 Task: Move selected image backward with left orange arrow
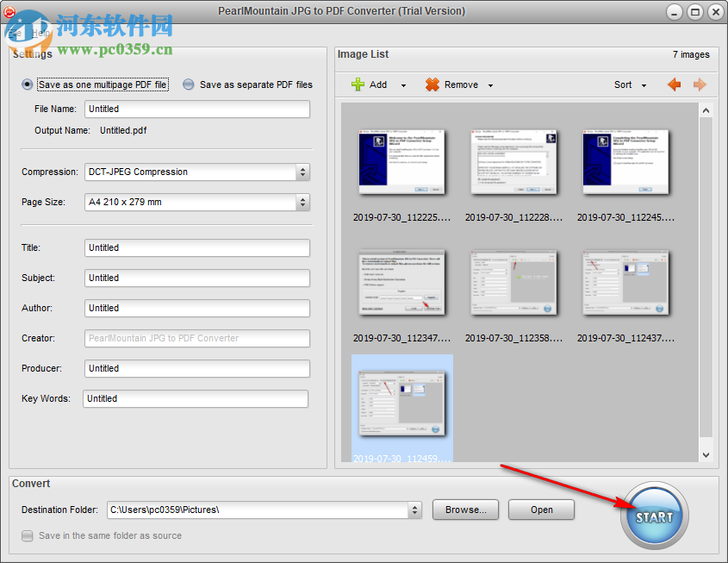coord(675,84)
